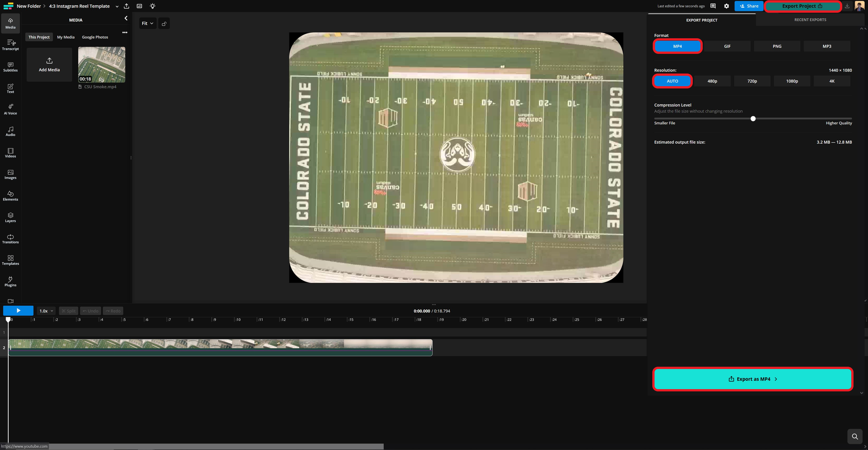Image resolution: width=868 pixels, height=450 pixels.
Task: Open the Audio library
Action: [x=10, y=131]
